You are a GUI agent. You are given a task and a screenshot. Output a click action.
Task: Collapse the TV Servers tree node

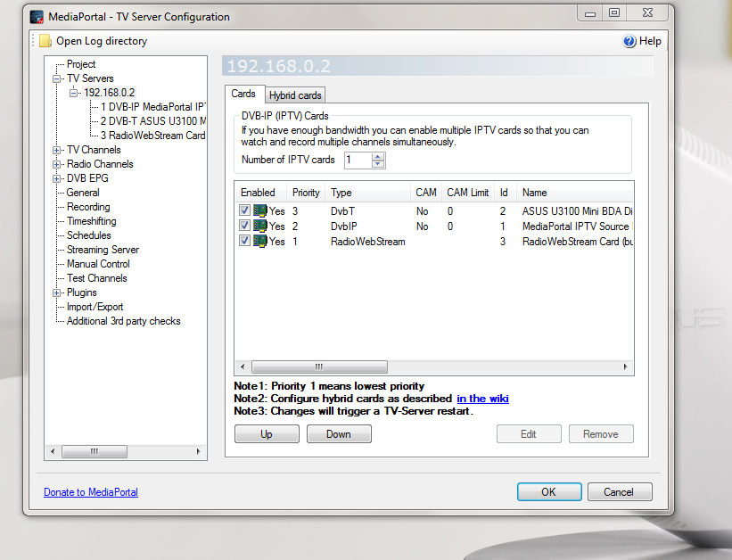pos(56,78)
